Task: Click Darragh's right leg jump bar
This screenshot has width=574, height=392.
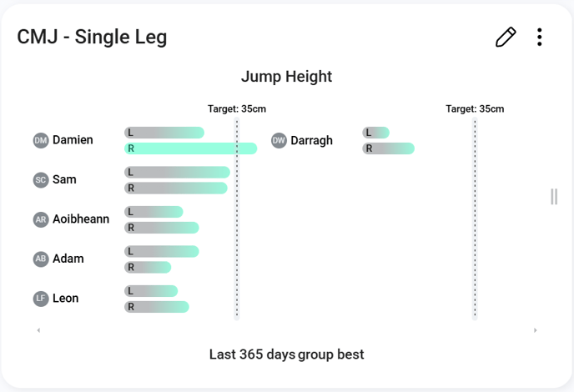Action: pyautogui.click(x=388, y=148)
